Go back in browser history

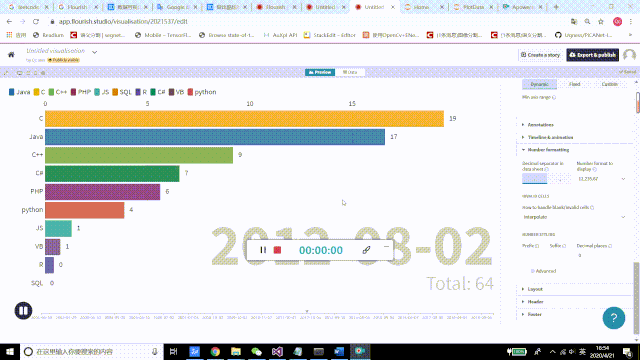click(x=9, y=22)
